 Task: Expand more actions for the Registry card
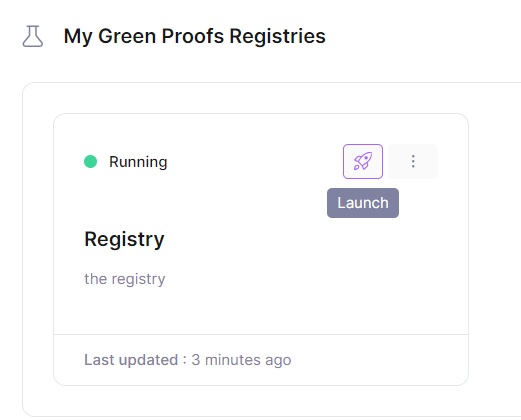[413, 161]
